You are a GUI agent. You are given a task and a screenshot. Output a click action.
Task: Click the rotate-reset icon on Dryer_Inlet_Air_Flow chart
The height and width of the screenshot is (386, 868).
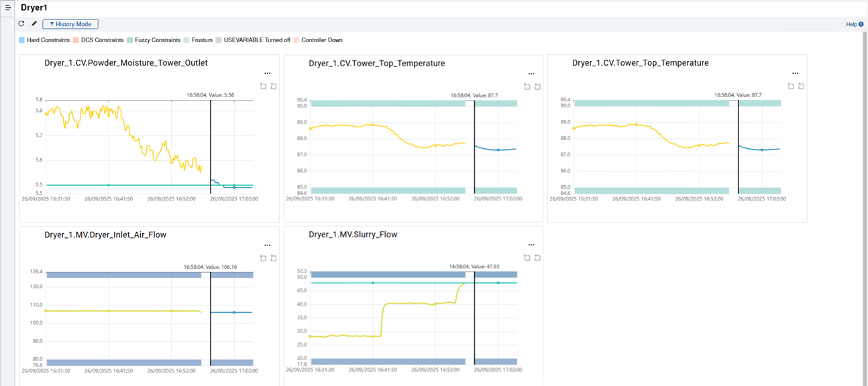[263, 257]
